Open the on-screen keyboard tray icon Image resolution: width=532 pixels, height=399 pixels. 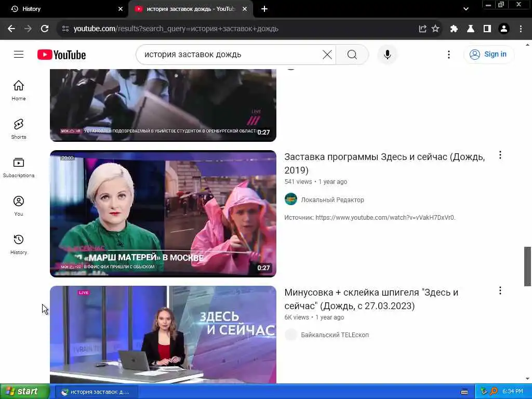point(464,392)
